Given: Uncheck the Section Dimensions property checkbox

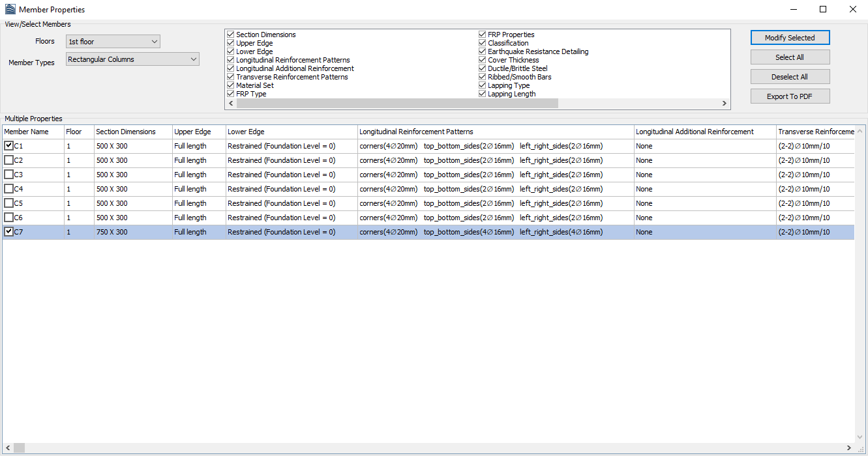Looking at the screenshot, I should pos(230,35).
